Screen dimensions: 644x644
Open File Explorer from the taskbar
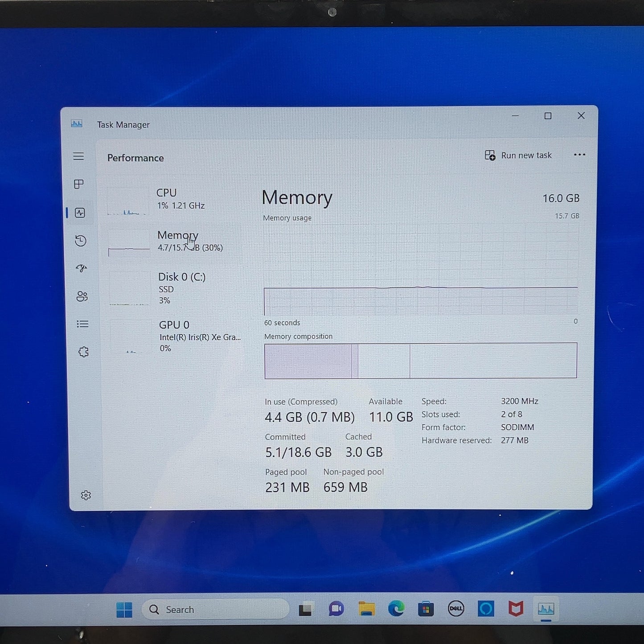point(366,609)
